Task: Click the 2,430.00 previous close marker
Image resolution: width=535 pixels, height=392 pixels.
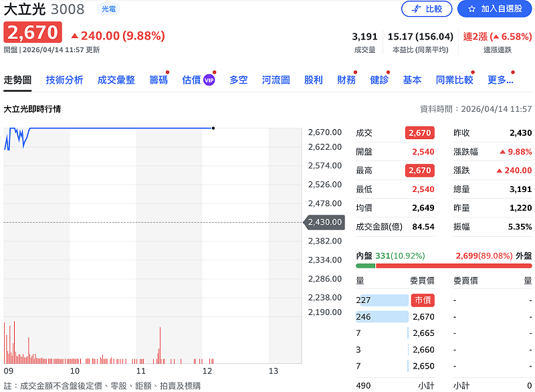Action: 325,222
